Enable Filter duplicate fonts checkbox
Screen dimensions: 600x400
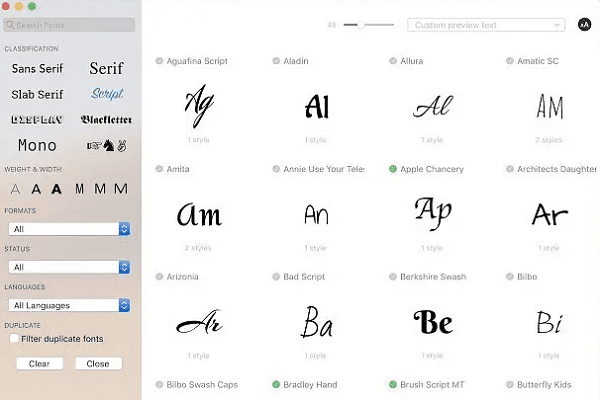click(12, 339)
